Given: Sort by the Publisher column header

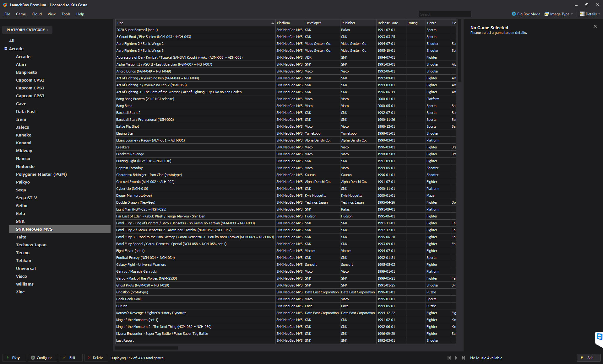Looking at the screenshot, I should pos(358,23).
